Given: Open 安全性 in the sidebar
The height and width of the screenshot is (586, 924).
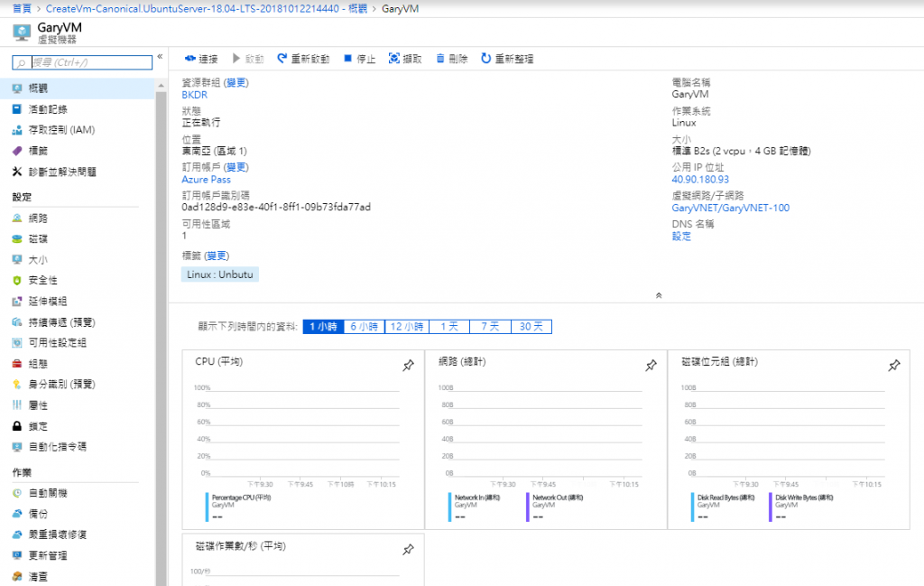Looking at the screenshot, I should pyautogui.click(x=77, y=280).
